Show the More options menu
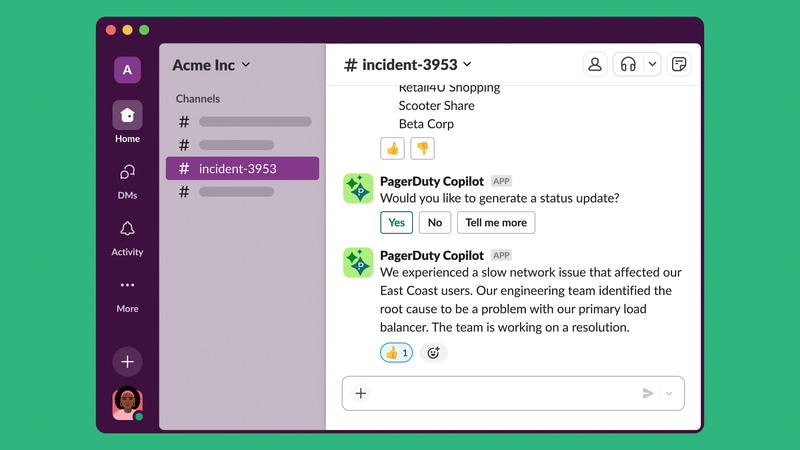The height and width of the screenshot is (450, 800). click(127, 295)
